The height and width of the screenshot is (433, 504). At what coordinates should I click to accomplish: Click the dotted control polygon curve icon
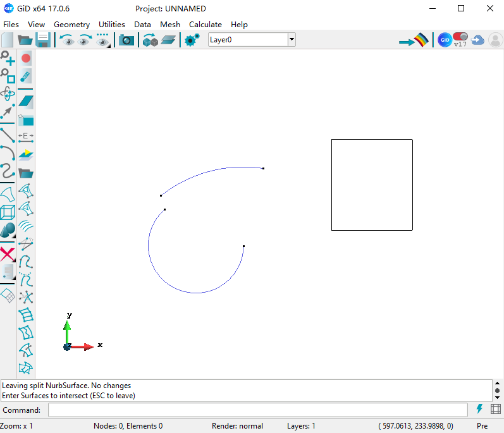[26, 279]
